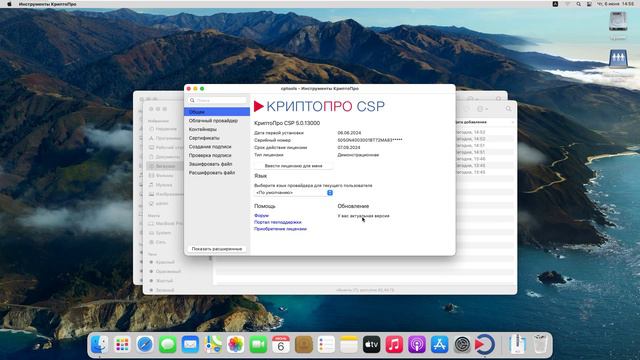
Task: Open Music app in dock
Action: (x=394, y=345)
